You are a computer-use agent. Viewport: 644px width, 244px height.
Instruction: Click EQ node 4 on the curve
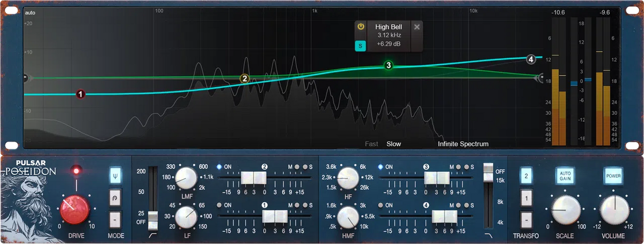(x=531, y=59)
